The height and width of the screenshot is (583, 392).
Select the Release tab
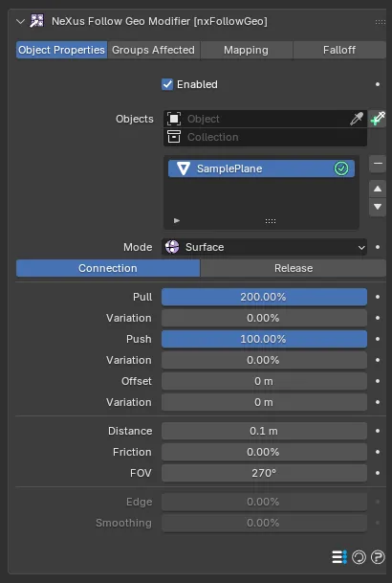coord(294,268)
